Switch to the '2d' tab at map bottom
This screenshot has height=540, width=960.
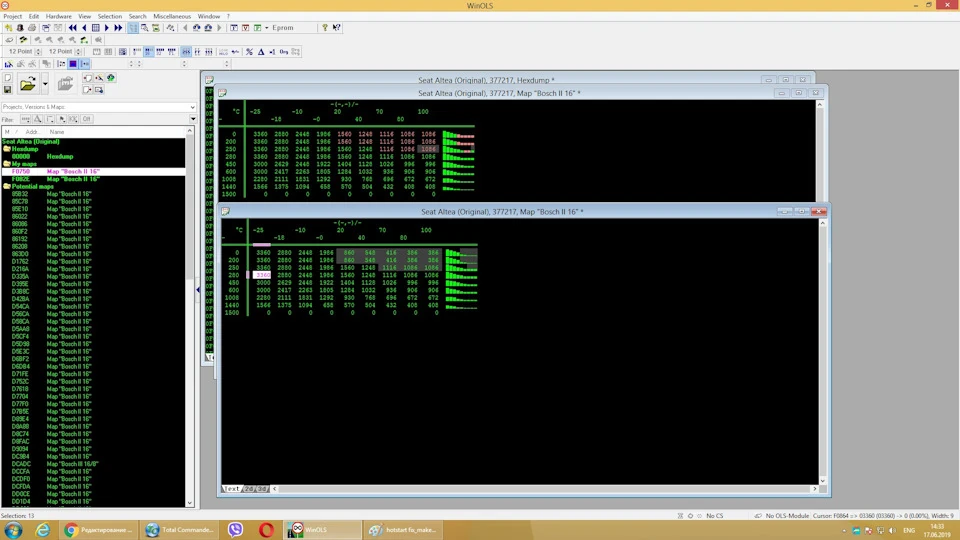(x=249, y=489)
